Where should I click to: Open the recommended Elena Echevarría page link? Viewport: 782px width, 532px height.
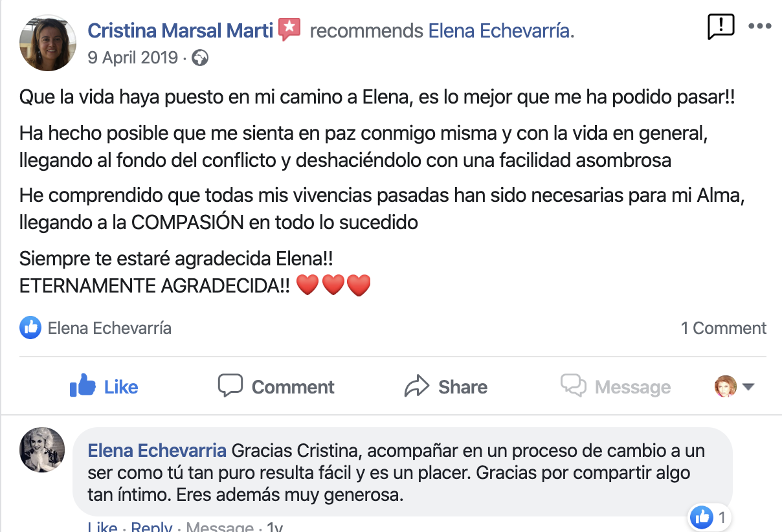click(500, 30)
